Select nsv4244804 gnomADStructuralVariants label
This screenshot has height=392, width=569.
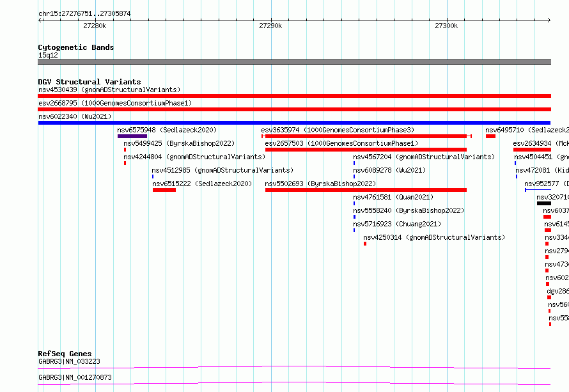point(194,157)
